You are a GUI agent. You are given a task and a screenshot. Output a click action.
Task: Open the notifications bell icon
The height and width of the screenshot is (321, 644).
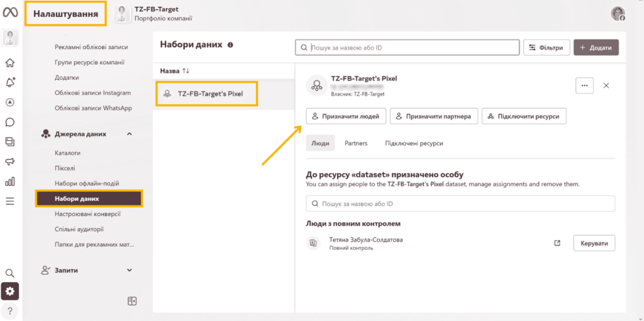pos(10,82)
